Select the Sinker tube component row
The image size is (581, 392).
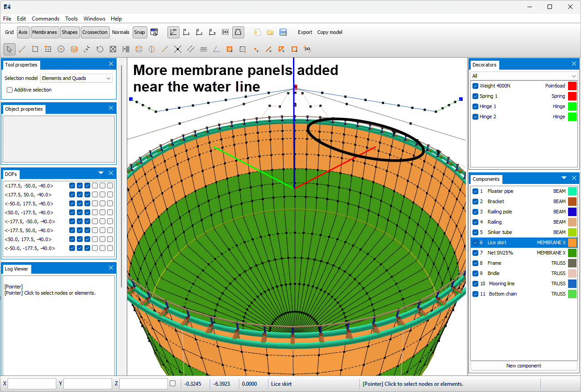[x=524, y=232]
